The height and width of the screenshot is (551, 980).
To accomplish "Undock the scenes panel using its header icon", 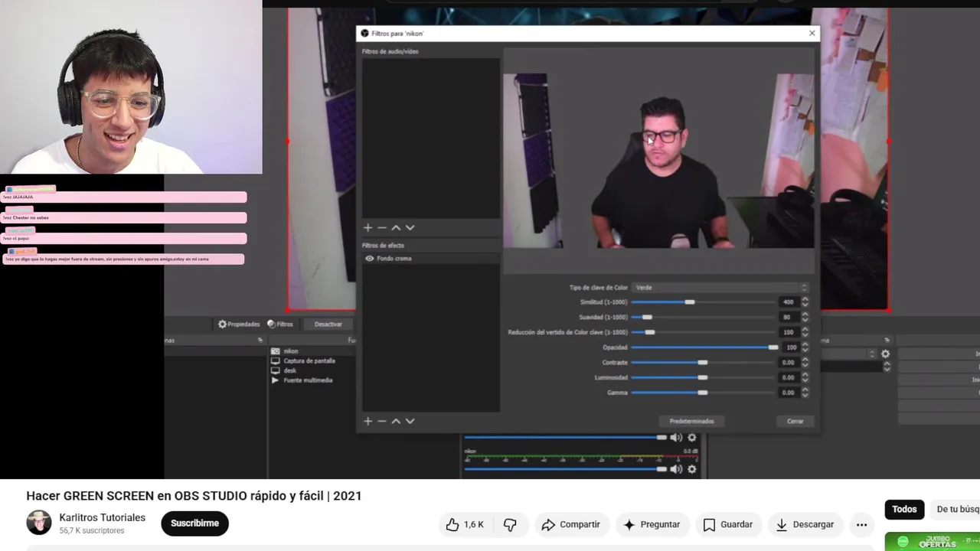I will [260, 341].
